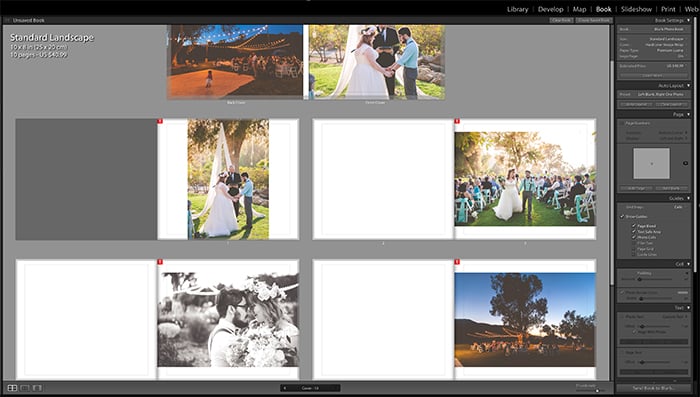Click Clear Layout button

tap(671, 104)
